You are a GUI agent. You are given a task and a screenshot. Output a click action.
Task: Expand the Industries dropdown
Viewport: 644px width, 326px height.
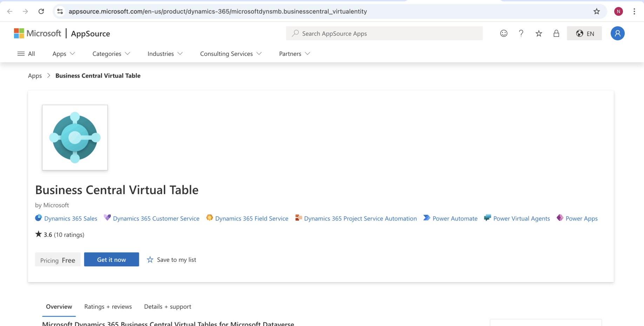pos(165,54)
